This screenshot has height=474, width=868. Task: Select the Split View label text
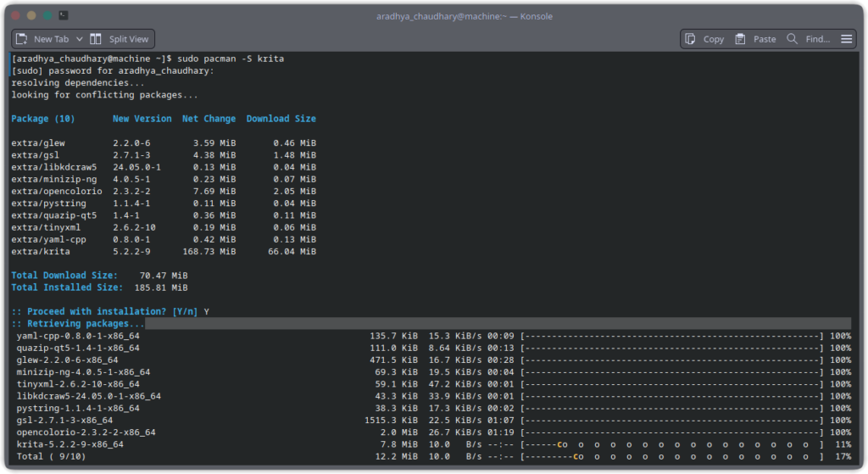[129, 39]
